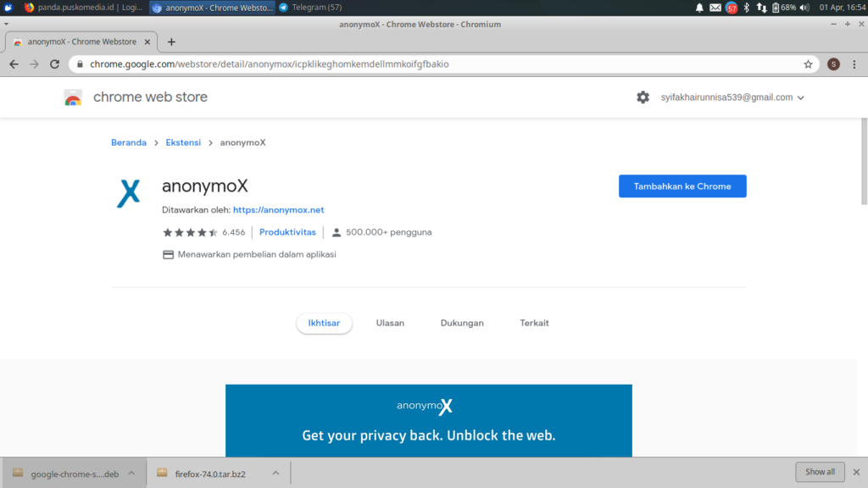Open the star rating reviews

tap(190, 232)
